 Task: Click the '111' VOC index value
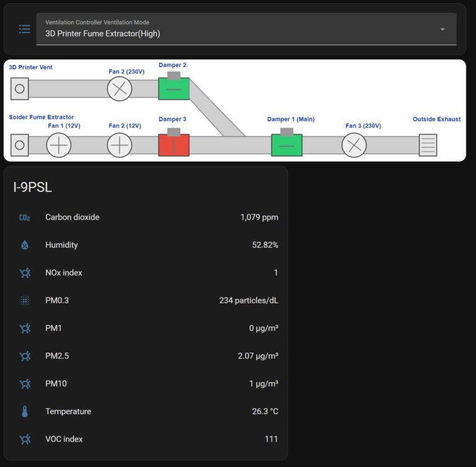(271, 439)
